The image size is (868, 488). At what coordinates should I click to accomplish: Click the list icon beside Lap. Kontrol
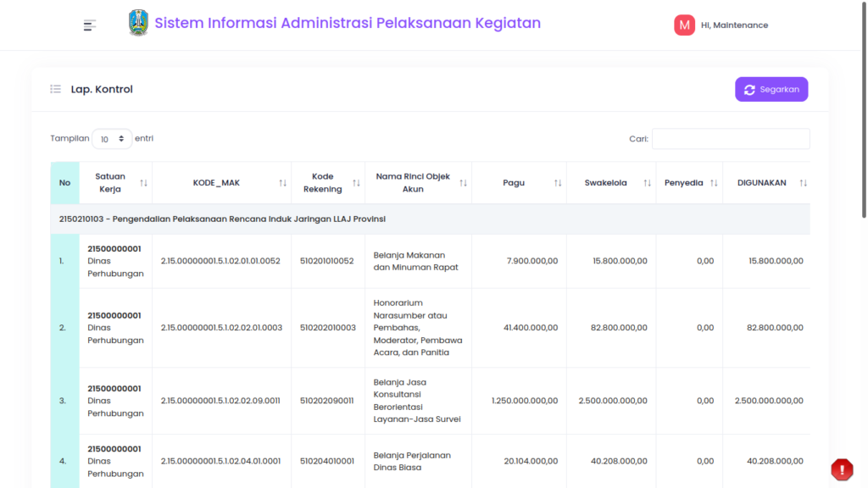(55, 89)
